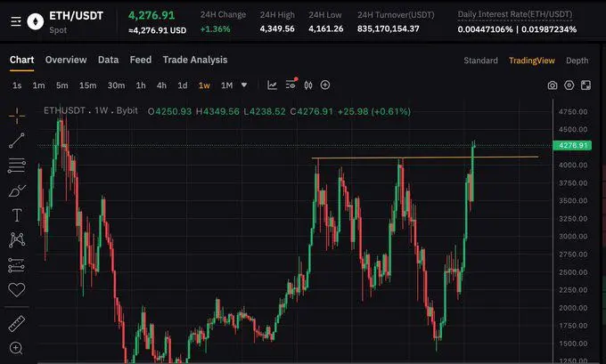Click the 4000.00 price axis label
This screenshot has height=364, width=606.
[x=573, y=165]
